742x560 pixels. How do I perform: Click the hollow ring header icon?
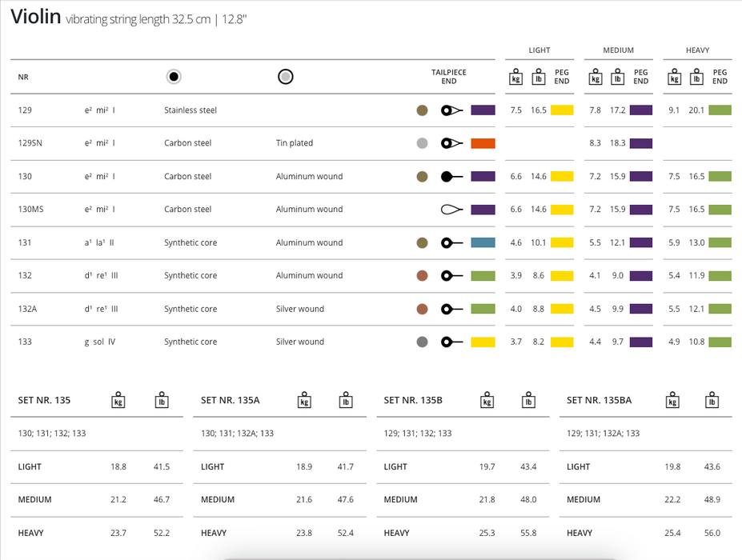(286, 77)
